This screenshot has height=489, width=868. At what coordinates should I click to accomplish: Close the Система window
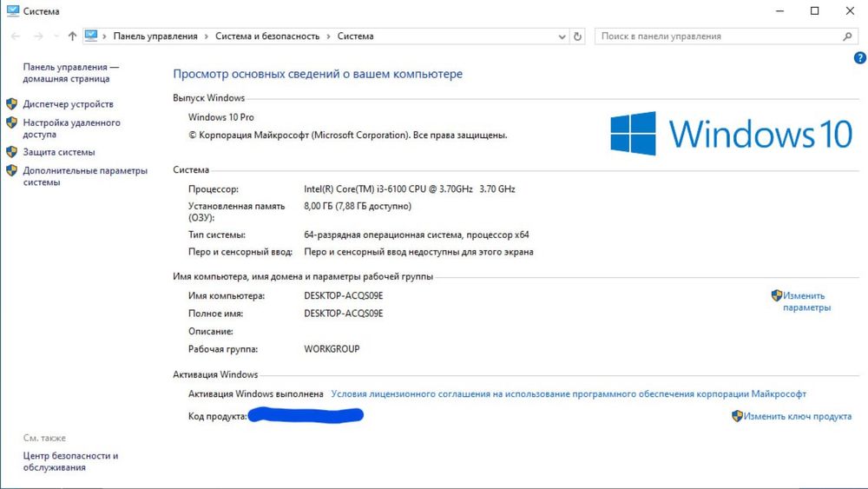(851, 11)
